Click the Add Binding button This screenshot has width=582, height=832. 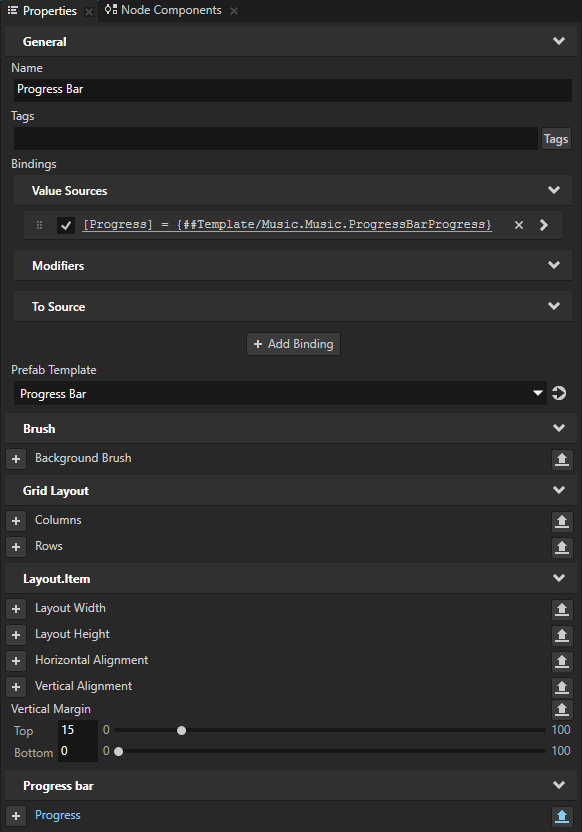tap(291, 343)
